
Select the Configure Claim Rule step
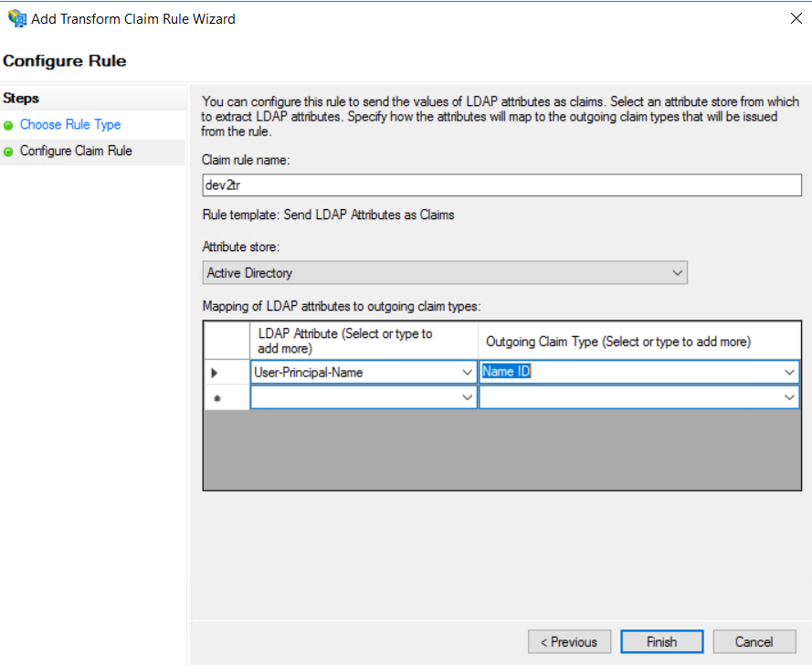[x=76, y=152]
